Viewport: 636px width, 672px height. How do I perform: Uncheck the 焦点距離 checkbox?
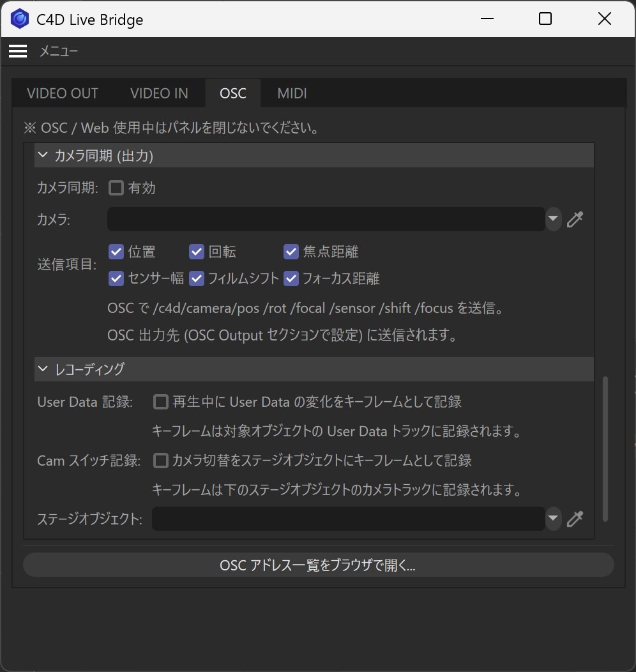click(291, 252)
